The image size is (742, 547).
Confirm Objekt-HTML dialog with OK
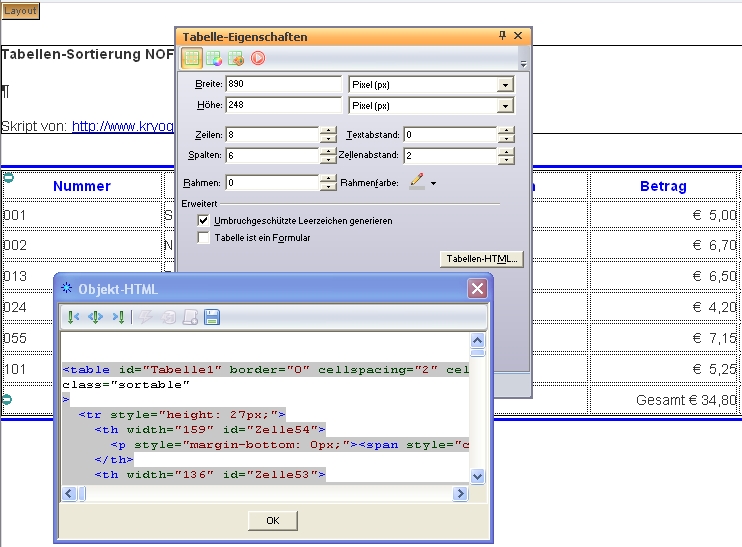[272, 520]
